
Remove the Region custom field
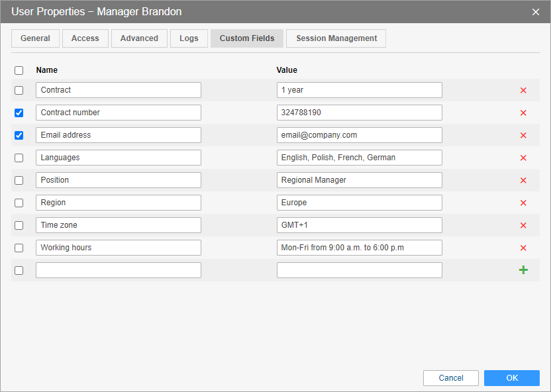[523, 203]
